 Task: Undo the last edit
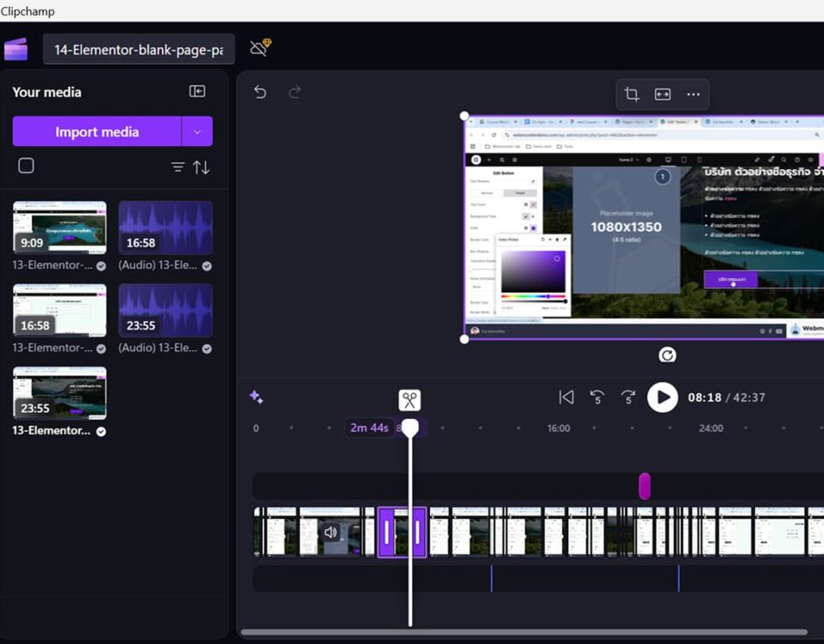click(260, 92)
